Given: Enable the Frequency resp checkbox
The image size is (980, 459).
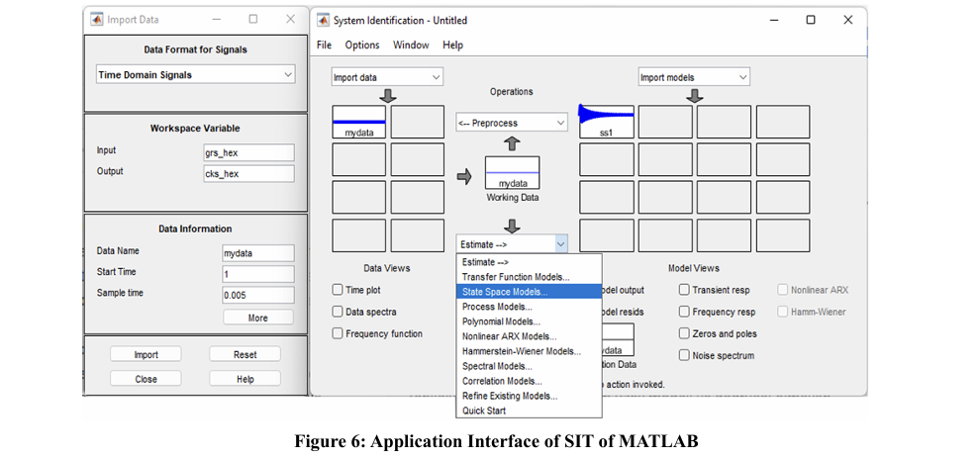Looking at the screenshot, I should (684, 312).
